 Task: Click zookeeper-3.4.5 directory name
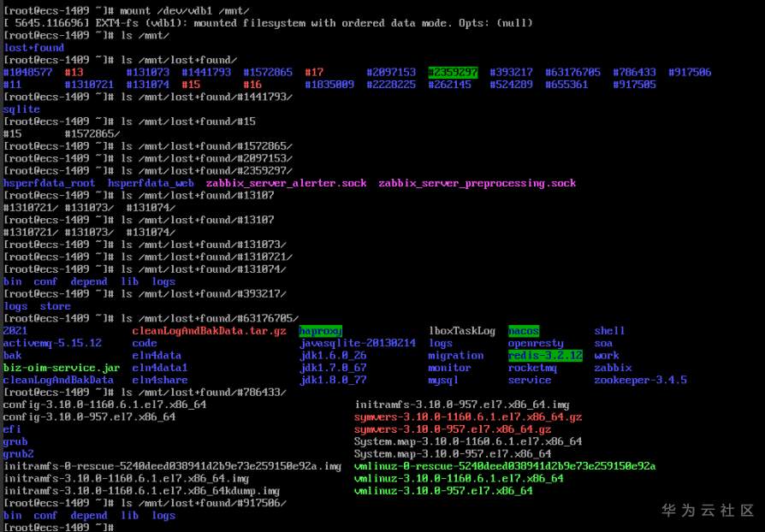point(640,381)
